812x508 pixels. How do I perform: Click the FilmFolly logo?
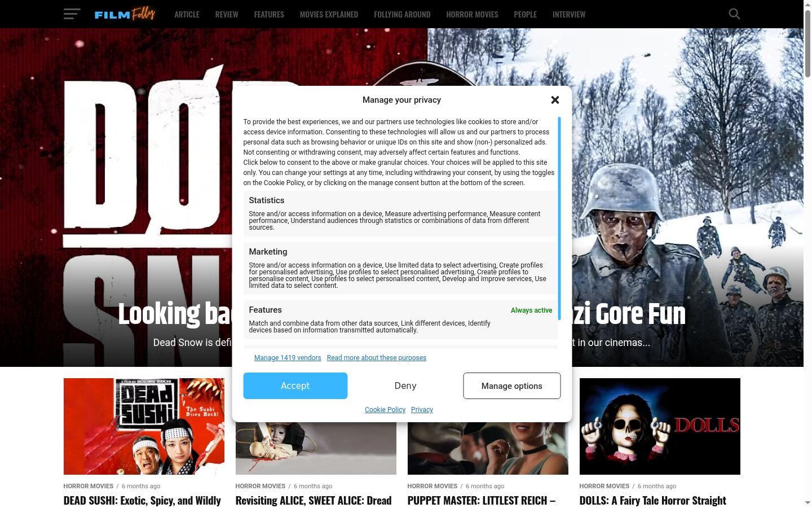(x=125, y=14)
